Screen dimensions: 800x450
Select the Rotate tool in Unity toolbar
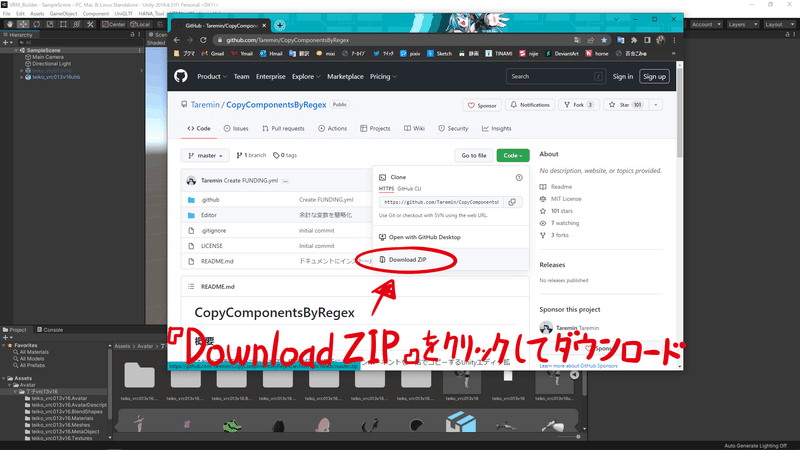click(36, 24)
